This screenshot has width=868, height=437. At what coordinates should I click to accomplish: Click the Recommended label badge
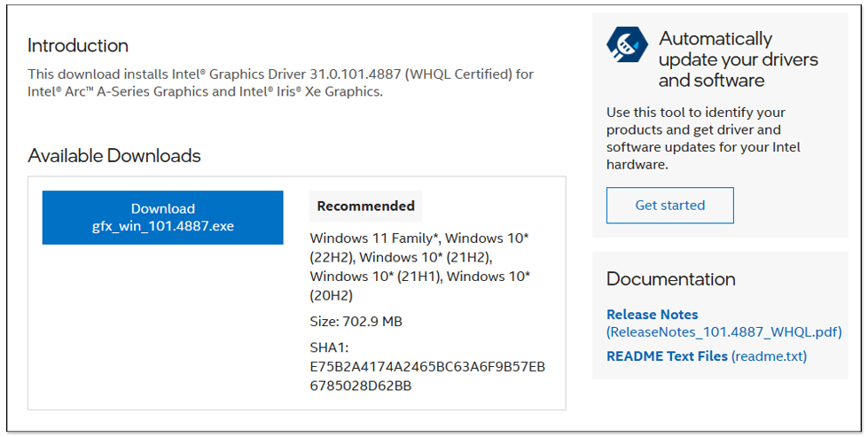click(365, 206)
